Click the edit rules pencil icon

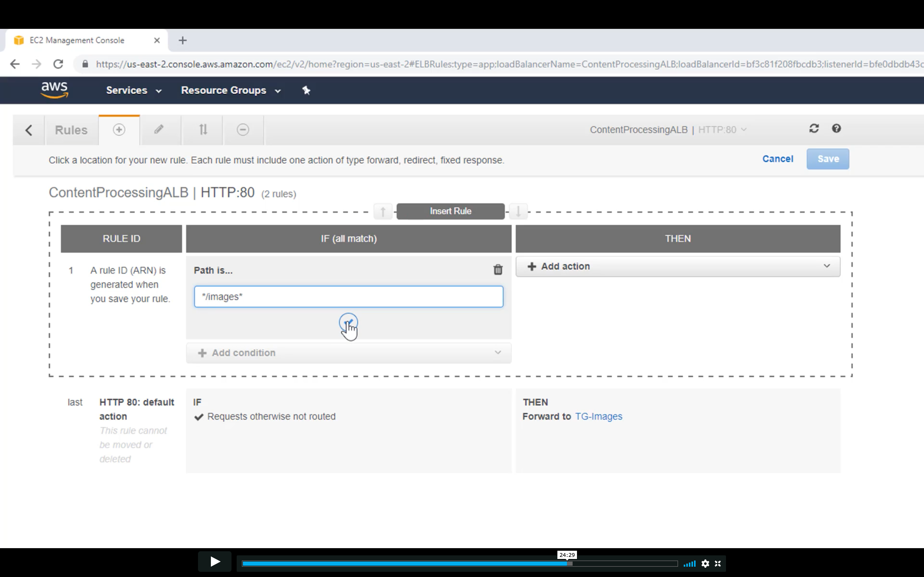[159, 130]
